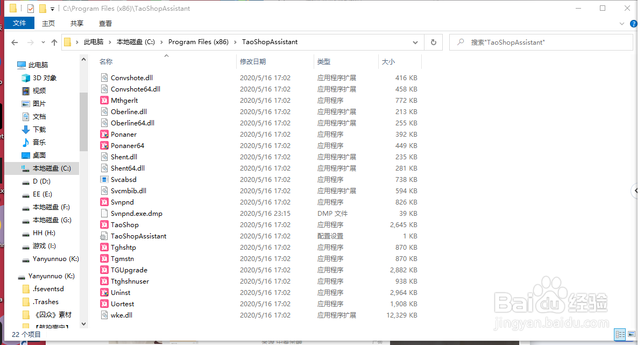Click Program Files (x86) breadcrumb
The width and height of the screenshot is (644, 345).
click(199, 42)
